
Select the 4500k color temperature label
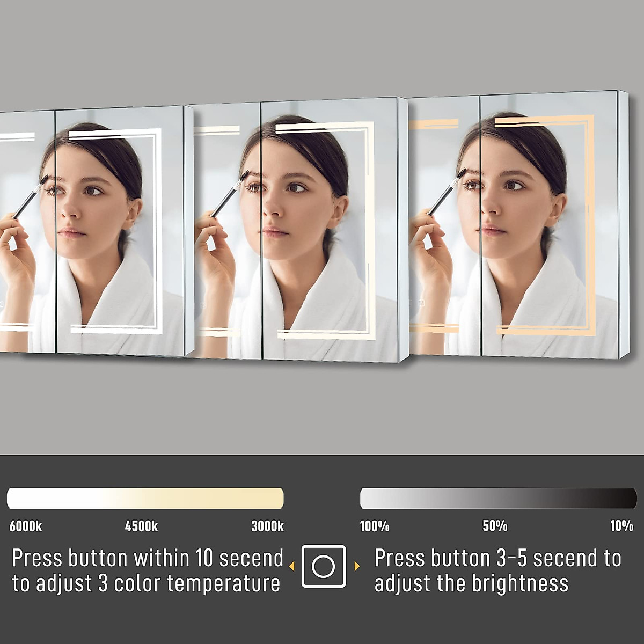[x=142, y=526]
